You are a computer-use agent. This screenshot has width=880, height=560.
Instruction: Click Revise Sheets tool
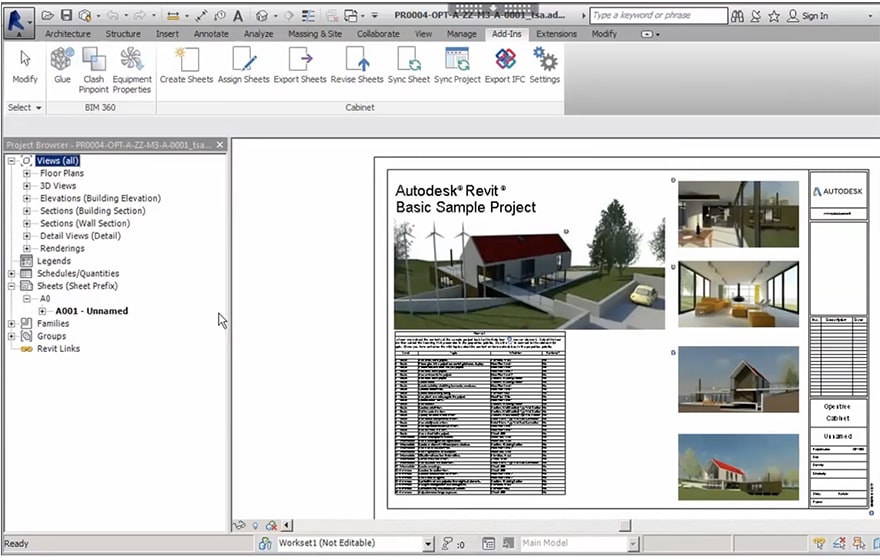357,66
